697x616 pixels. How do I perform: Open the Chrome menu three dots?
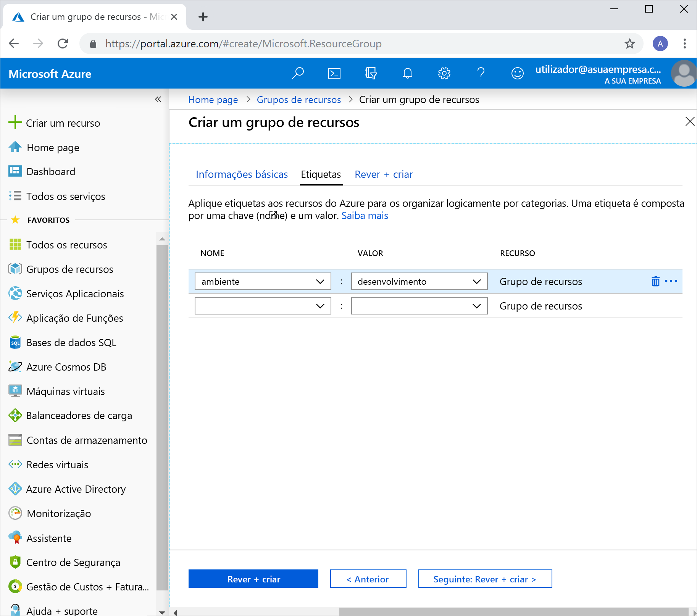click(684, 44)
